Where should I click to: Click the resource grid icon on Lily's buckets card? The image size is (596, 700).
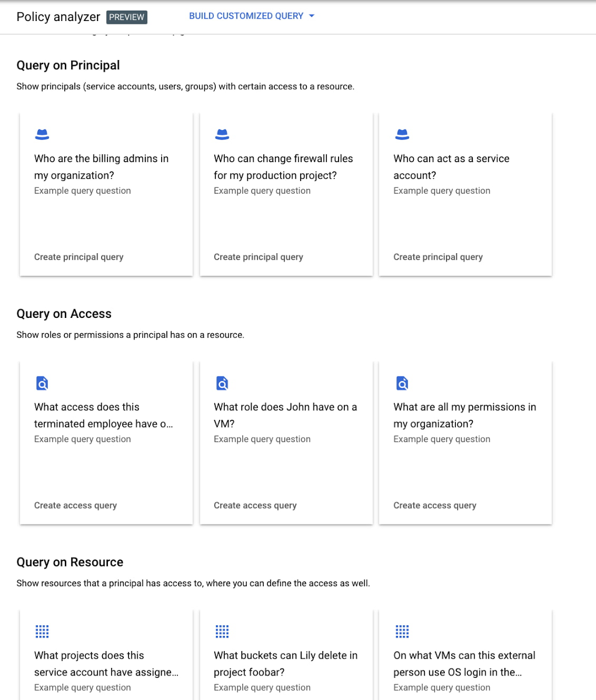(x=222, y=631)
